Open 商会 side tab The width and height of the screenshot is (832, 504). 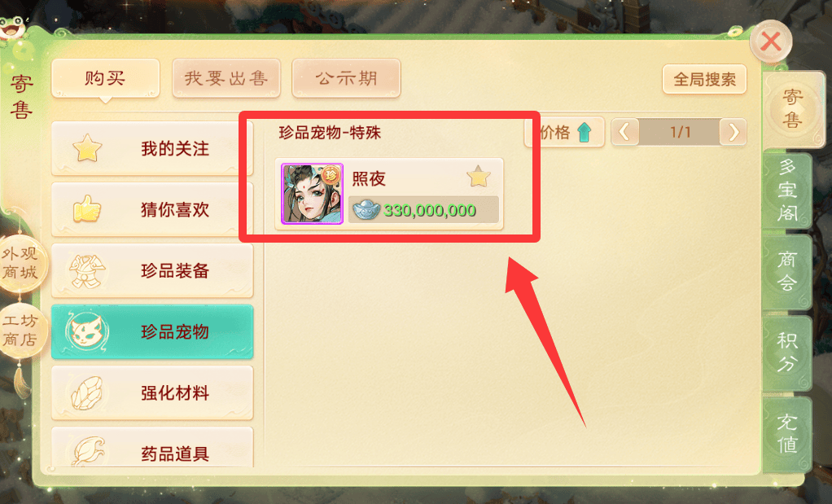[788, 271]
